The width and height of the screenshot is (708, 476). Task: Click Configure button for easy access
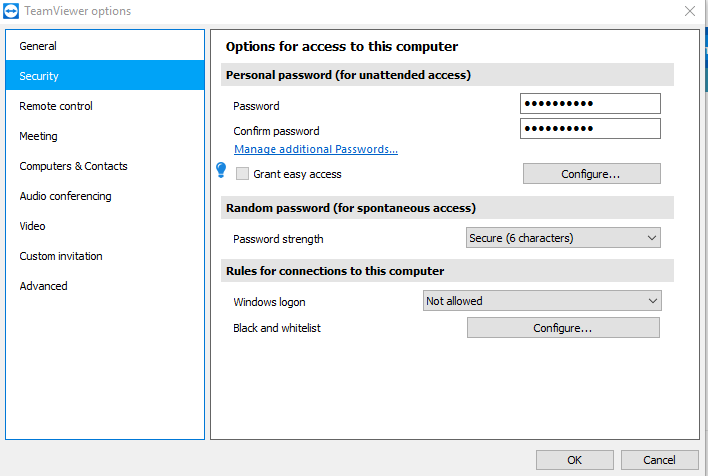592,174
